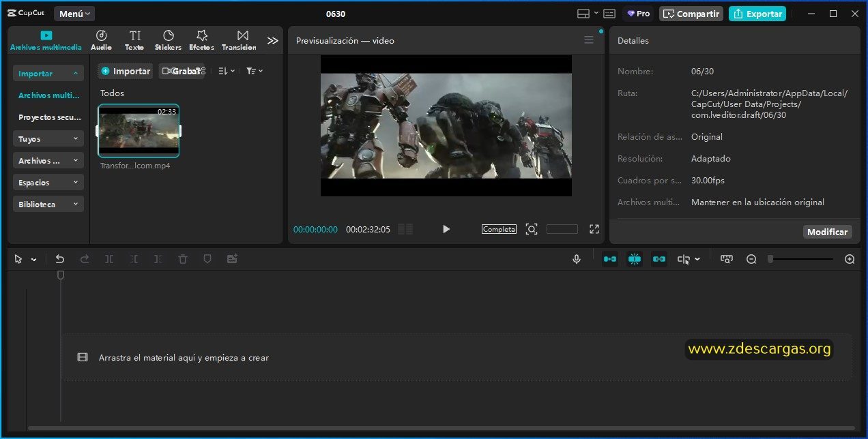This screenshot has width=868, height=439.
Task: Open the Stickers tab
Action: pyautogui.click(x=168, y=40)
